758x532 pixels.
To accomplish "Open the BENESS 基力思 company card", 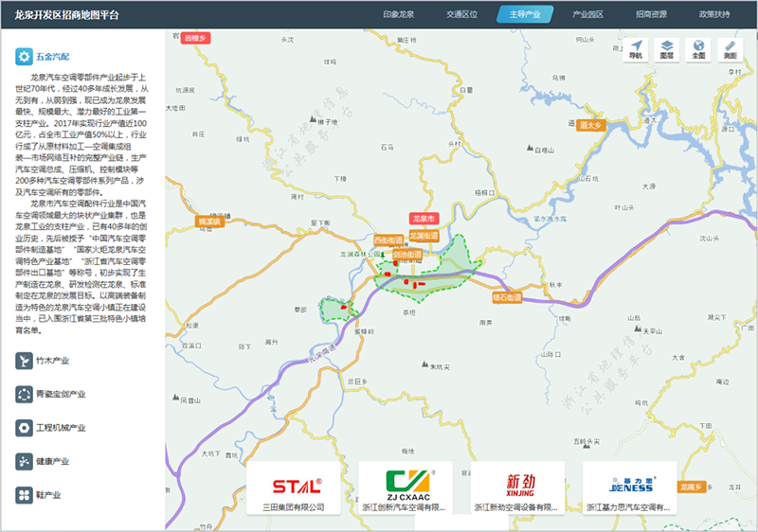I will click(x=629, y=488).
